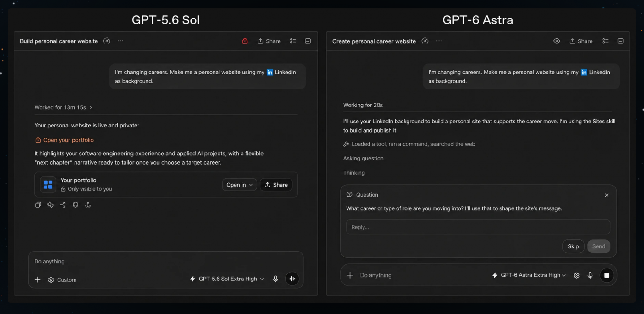
Task: Click the anchor icon under the response
Action: [x=88, y=205]
